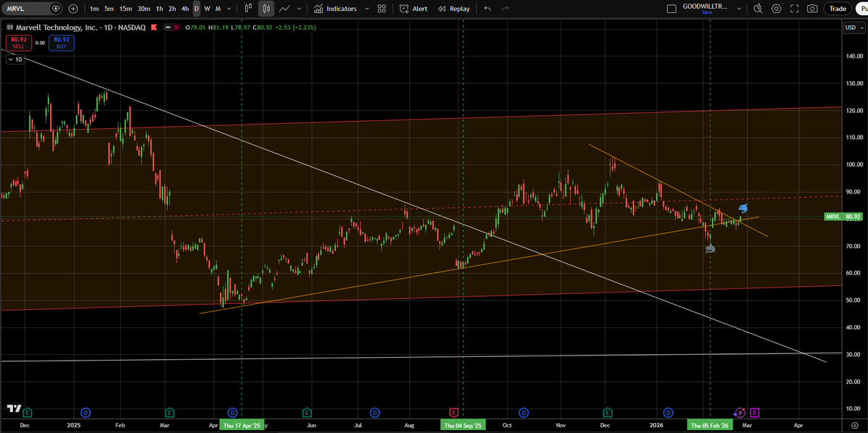Redo the chart action

(x=506, y=9)
